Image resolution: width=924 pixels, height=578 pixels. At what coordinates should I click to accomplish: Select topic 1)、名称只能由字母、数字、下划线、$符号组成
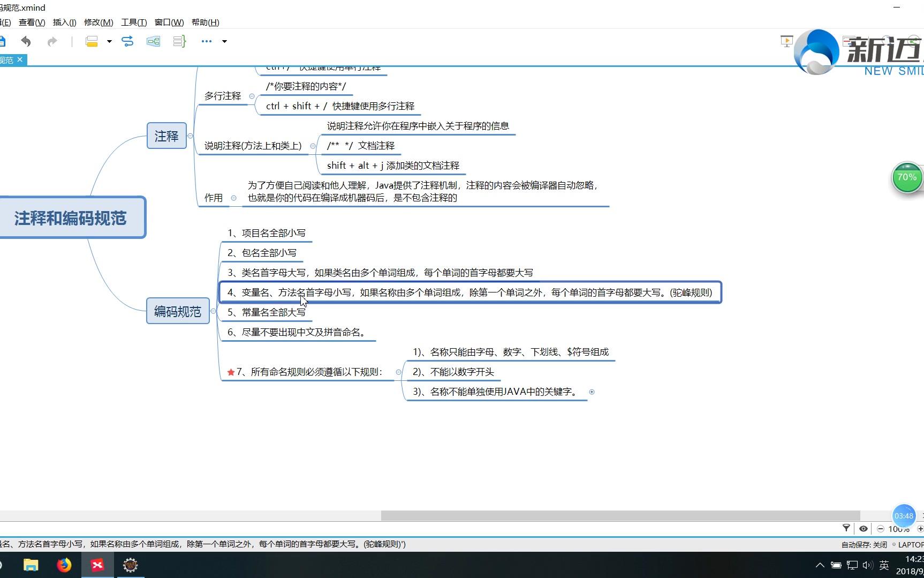point(511,352)
